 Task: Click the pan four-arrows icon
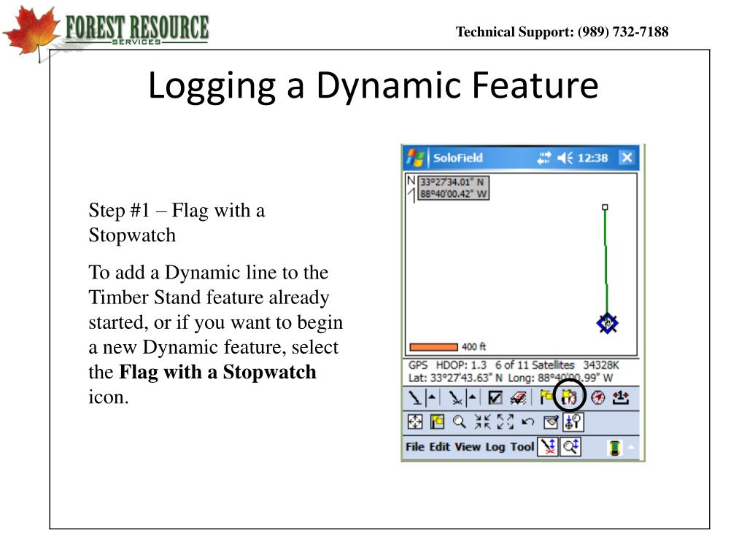(x=415, y=422)
